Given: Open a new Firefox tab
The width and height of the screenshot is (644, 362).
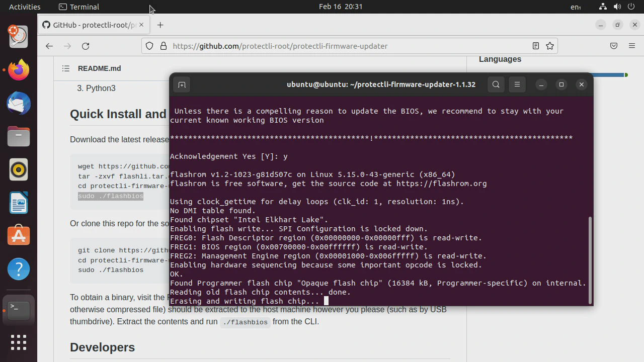Looking at the screenshot, I should point(160,25).
